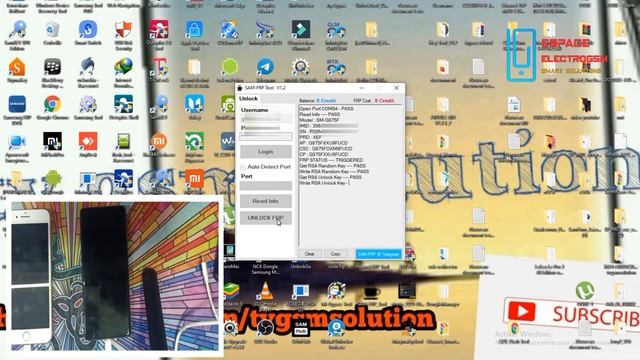The height and width of the screenshot is (360, 640).
Task: Select log line 'Read Info --- PASS'
Action: (320, 115)
